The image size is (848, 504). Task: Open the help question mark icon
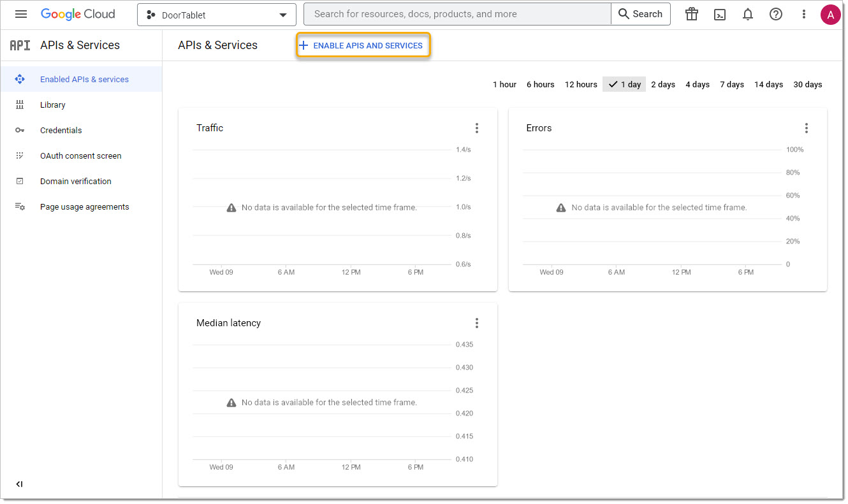click(776, 14)
